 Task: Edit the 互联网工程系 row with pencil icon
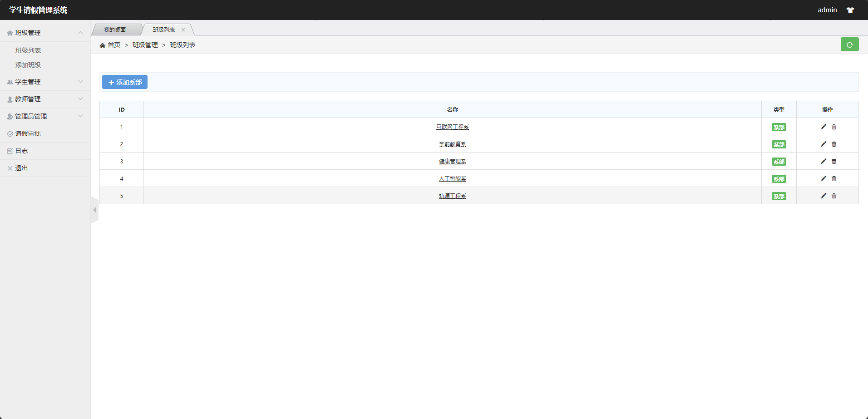(824, 127)
